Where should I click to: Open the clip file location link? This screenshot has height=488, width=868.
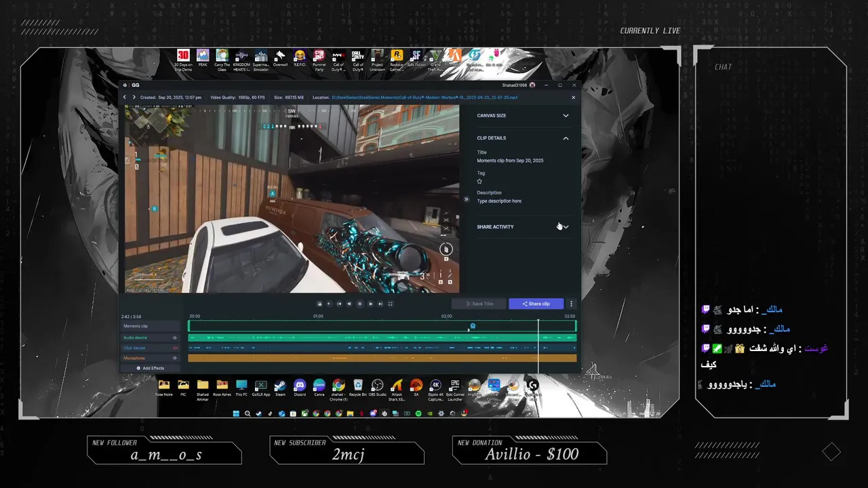tap(425, 98)
